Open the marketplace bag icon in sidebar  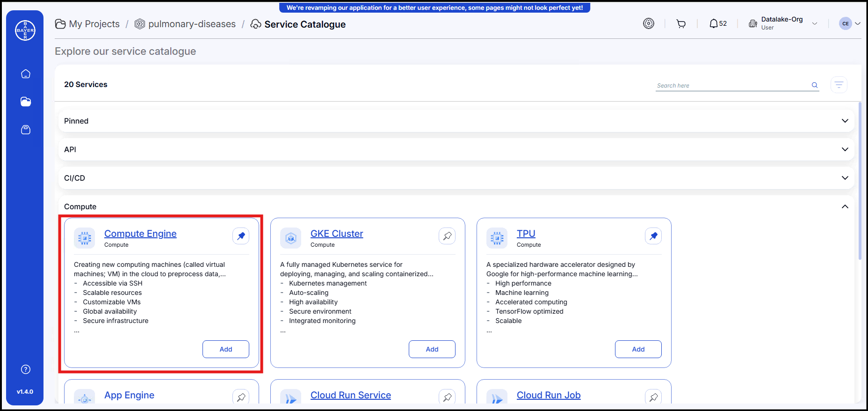tap(26, 130)
